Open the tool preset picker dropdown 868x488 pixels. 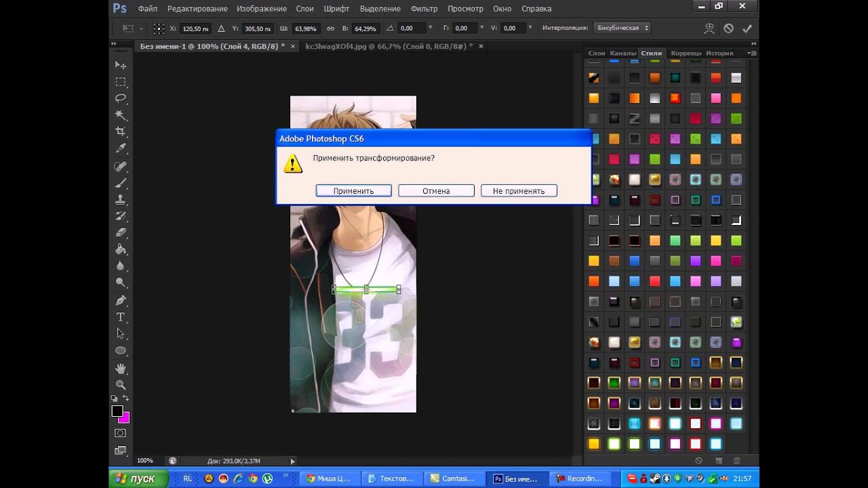(x=132, y=28)
